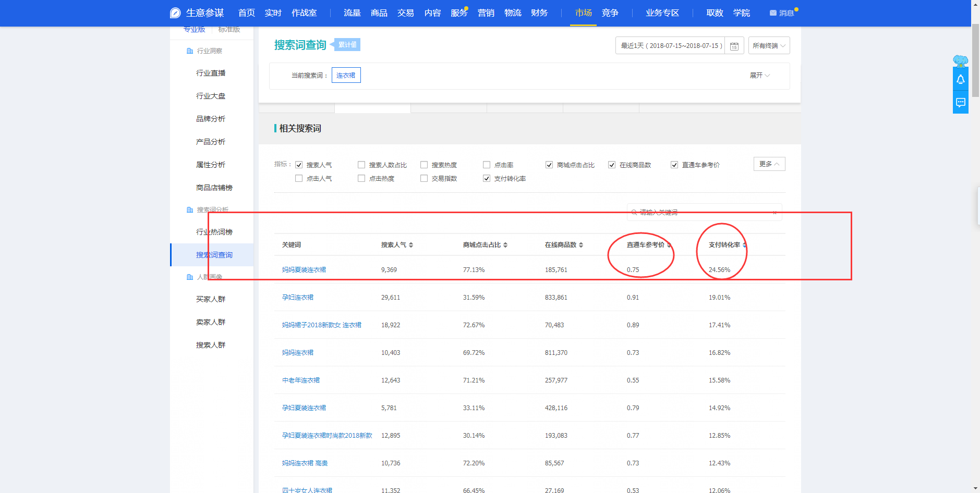Check the 搜索人数占比 checkbox
This screenshot has width=980, height=493.
point(361,165)
